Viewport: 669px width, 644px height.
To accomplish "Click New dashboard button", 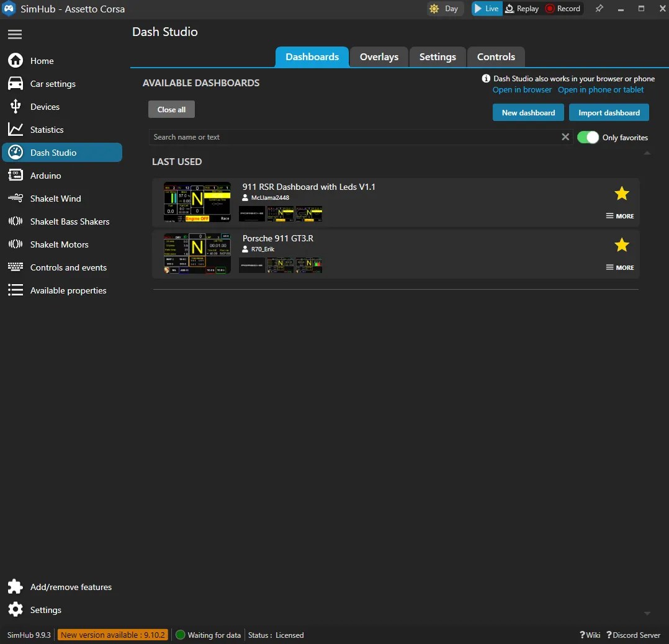I will tap(528, 112).
